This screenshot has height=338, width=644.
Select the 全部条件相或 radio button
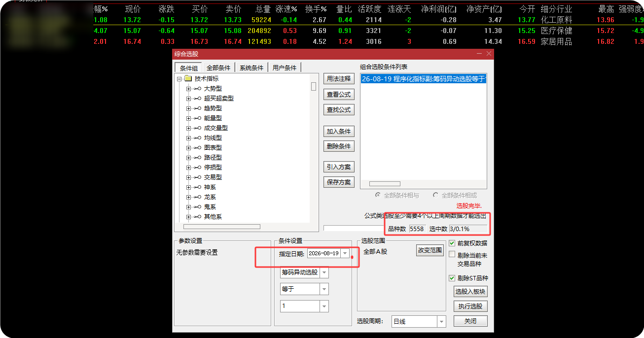[435, 195]
